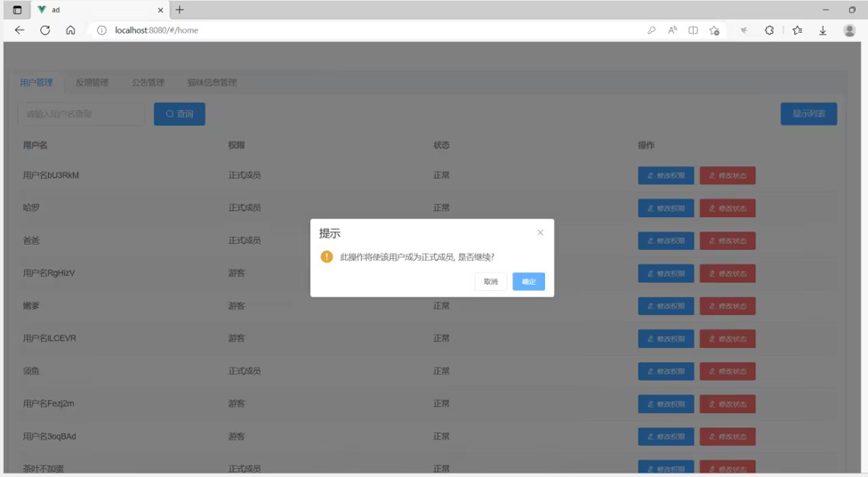The image size is (868, 477).
Task: Click 修改状态 for user 哈罗
Action: 727,208
